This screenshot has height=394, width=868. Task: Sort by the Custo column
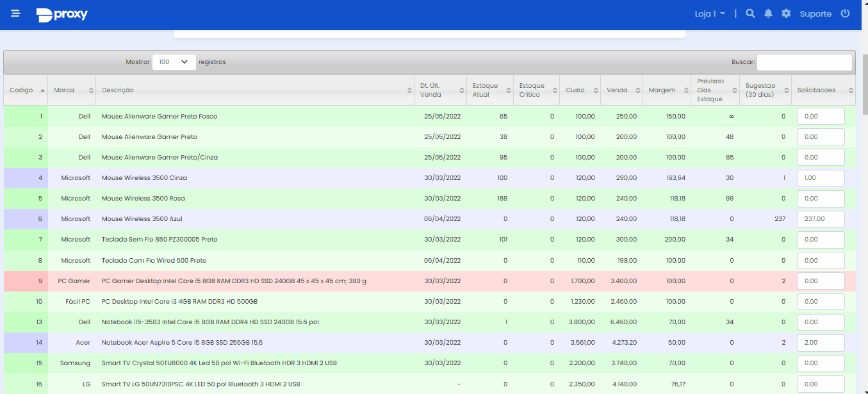[x=580, y=90]
